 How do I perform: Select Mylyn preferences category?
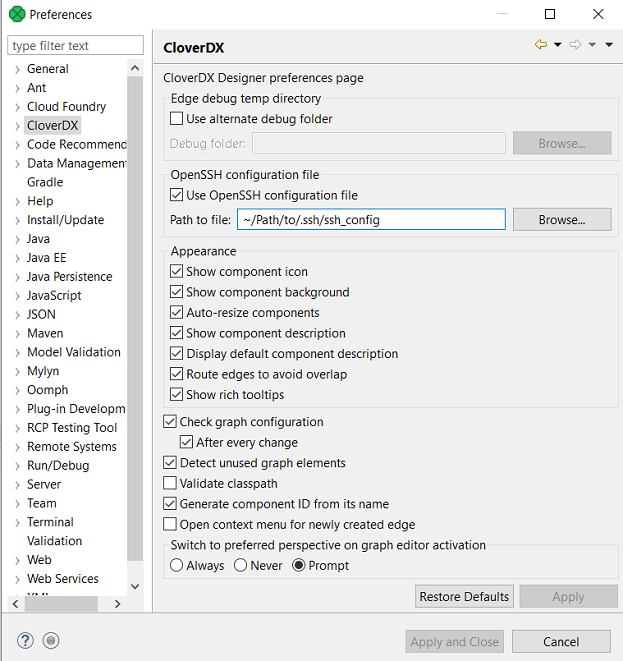click(43, 371)
